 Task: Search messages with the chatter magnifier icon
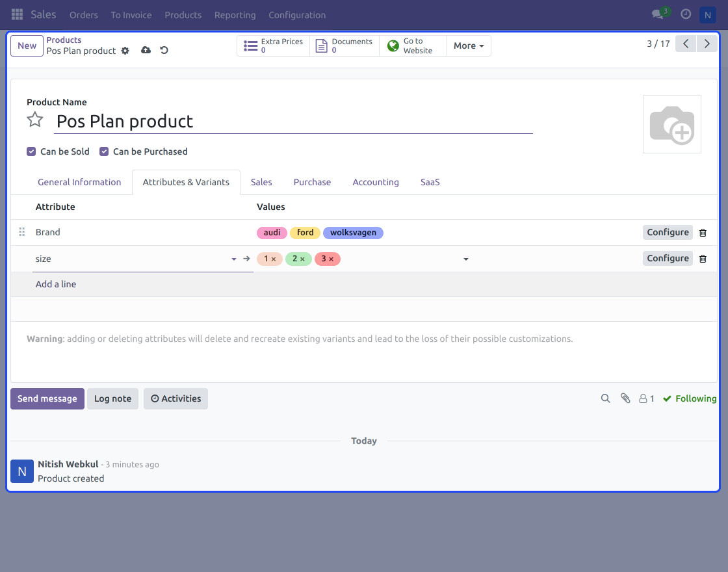tap(605, 398)
